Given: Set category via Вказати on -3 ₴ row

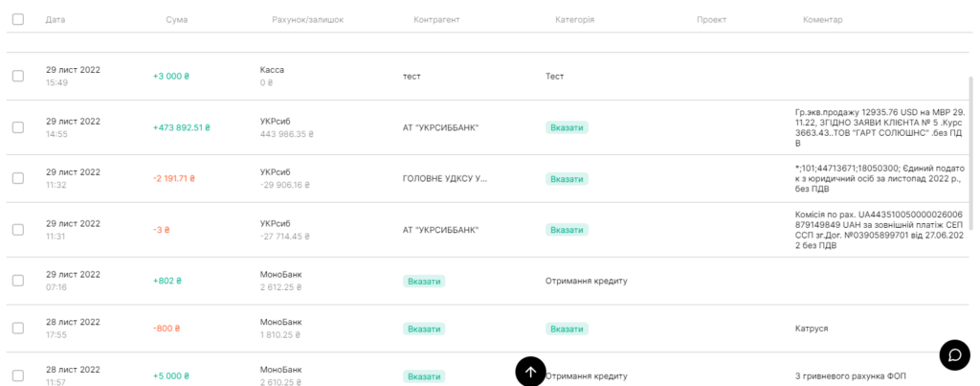Looking at the screenshot, I should pos(567,230).
